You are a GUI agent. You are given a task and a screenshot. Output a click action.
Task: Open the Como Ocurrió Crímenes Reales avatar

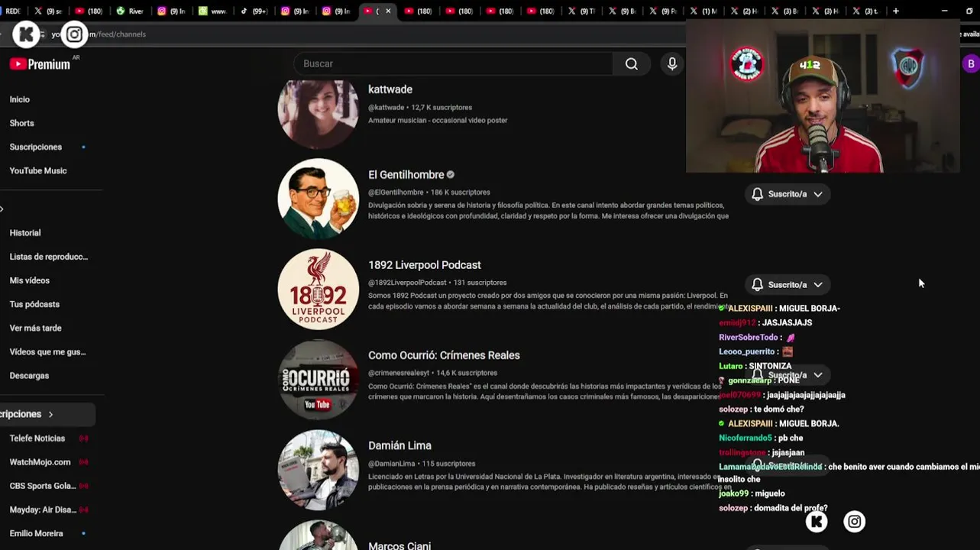(318, 380)
